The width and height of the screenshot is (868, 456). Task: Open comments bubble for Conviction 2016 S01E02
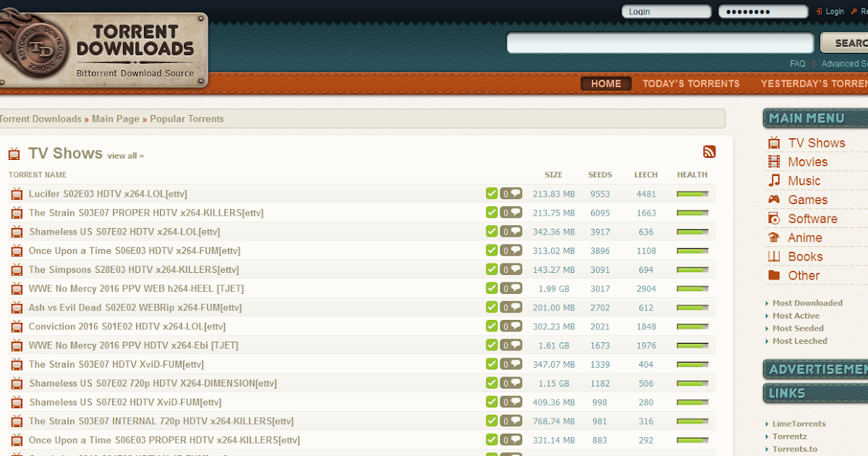pyautogui.click(x=511, y=326)
